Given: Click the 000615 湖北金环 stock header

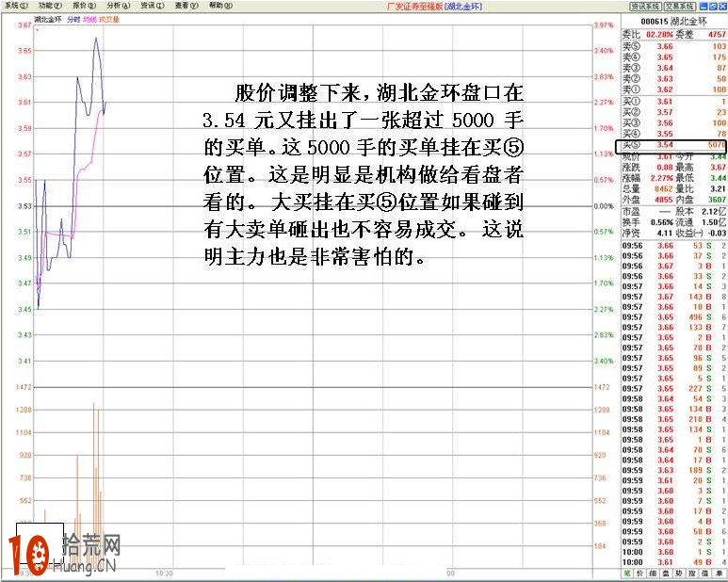Looking at the screenshot, I should pyautogui.click(x=673, y=22).
